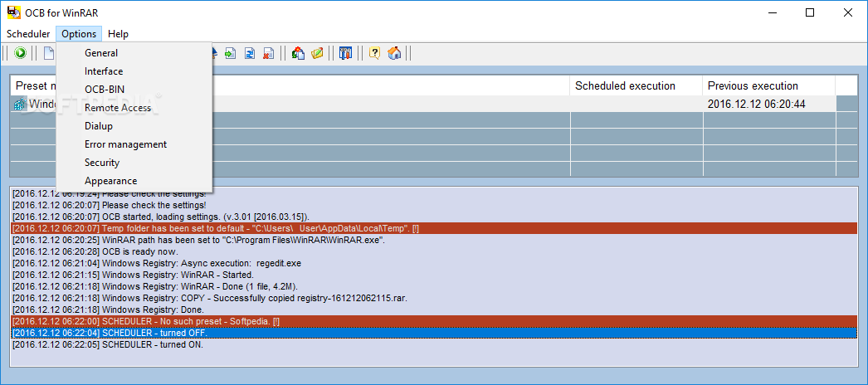Open the Scheduler menu
The width and height of the screenshot is (868, 385).
click(28, 34)
